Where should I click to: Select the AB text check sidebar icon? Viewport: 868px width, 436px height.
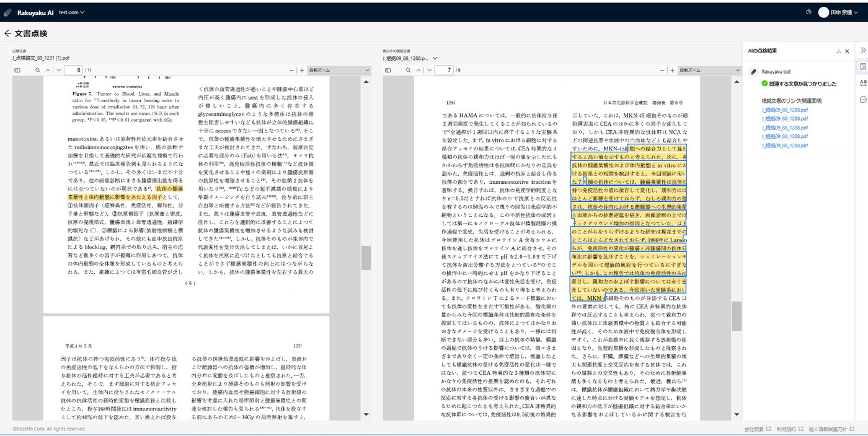(x=862, y=82)
